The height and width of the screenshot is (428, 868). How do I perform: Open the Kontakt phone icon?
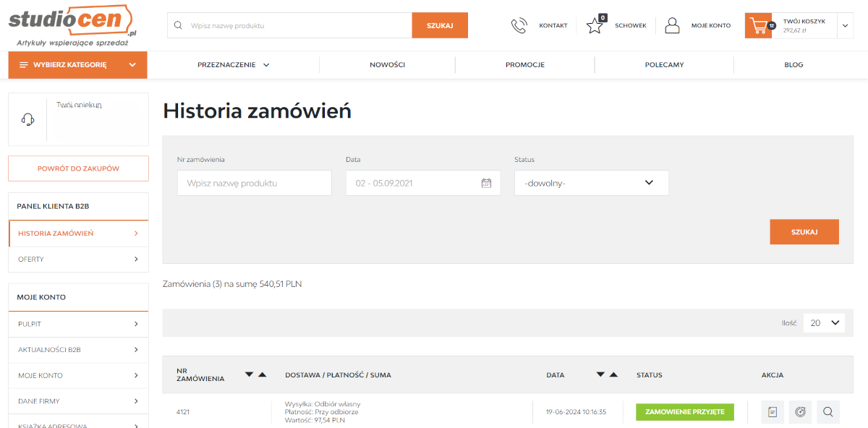point(519,26)
